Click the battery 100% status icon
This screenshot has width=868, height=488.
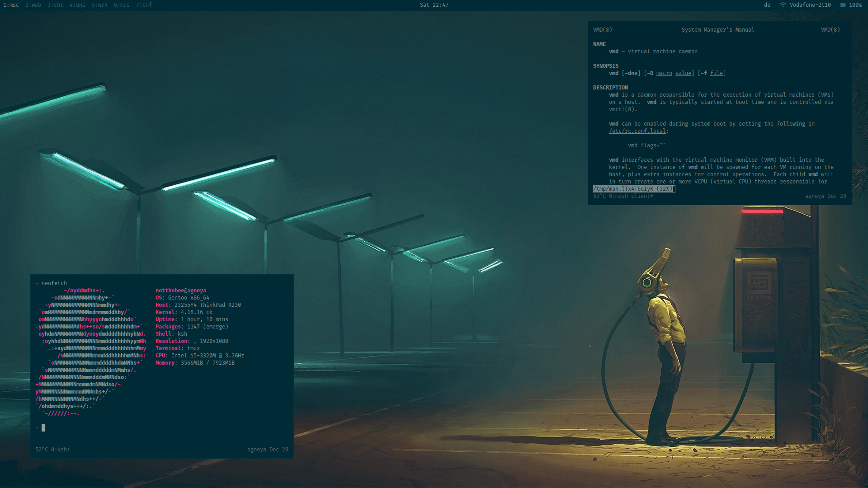pyautogui.click(x=853, y=5)
